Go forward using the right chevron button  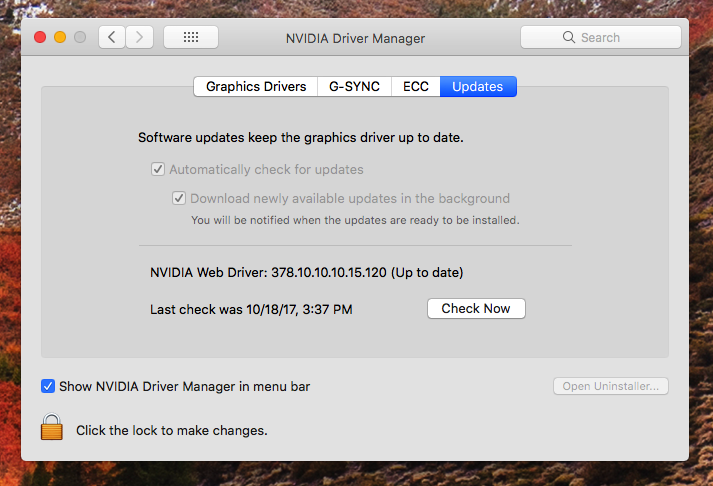[x=139, y=37]
